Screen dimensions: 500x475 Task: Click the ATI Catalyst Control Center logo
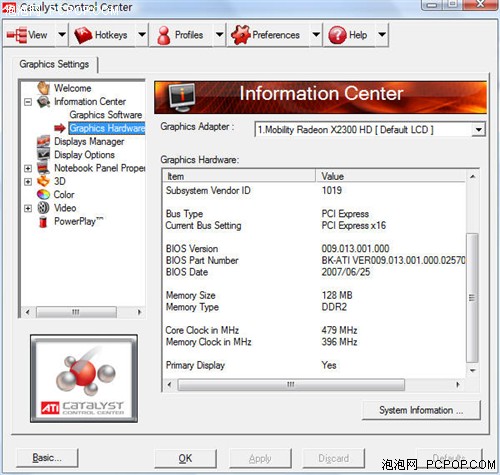click(x=84, y=379)
